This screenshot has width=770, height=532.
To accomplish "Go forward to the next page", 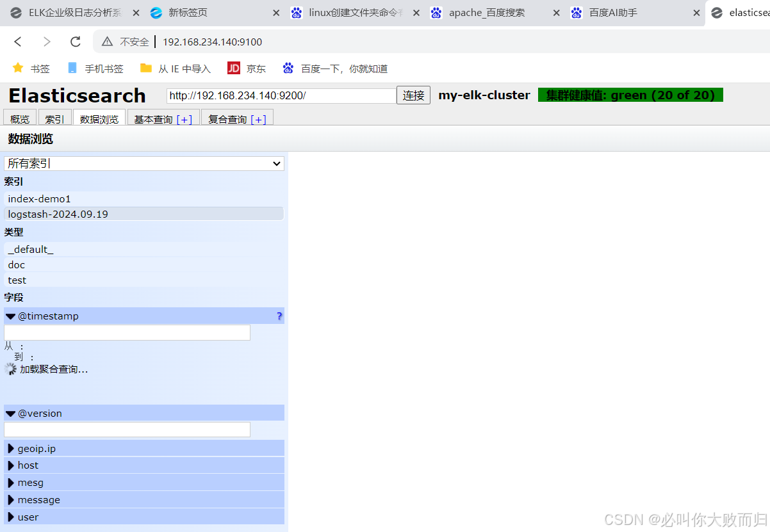I will pyautogui.click(x=47, y=42).
